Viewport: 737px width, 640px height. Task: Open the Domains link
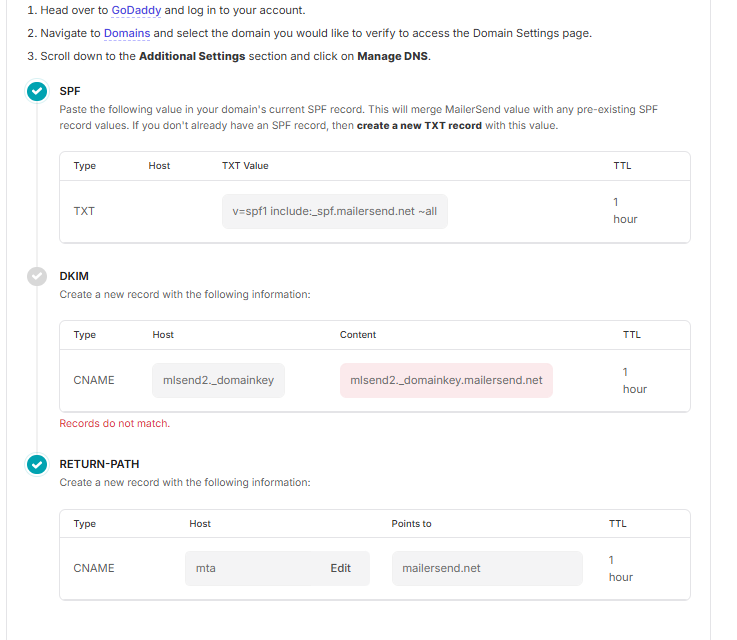(127, 33)
